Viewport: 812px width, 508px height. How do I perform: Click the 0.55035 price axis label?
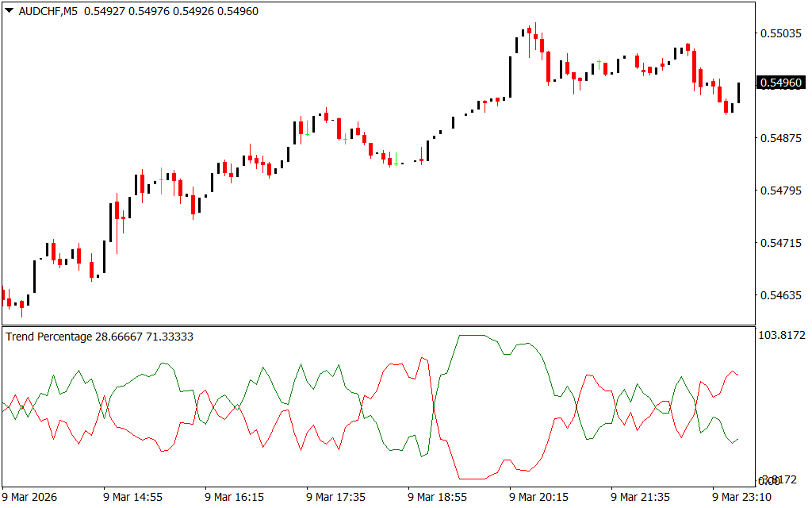click(x=781, y=33)
